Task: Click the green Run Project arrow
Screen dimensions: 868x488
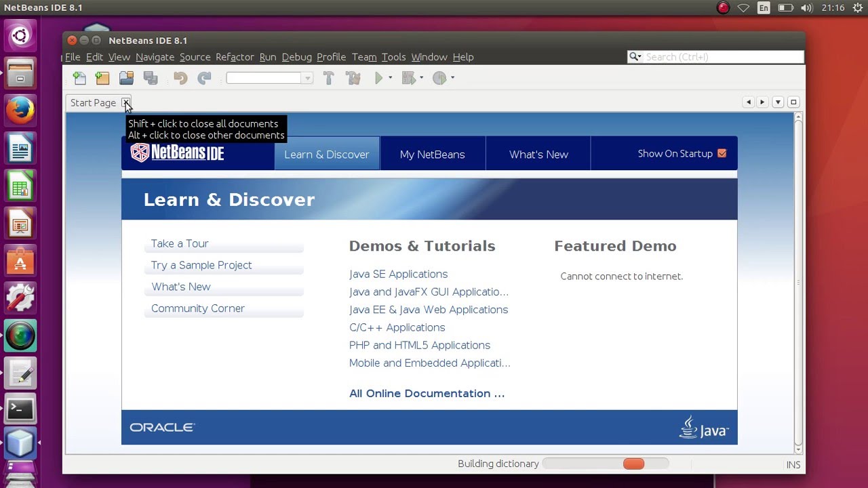Action: tap(379, 78)
